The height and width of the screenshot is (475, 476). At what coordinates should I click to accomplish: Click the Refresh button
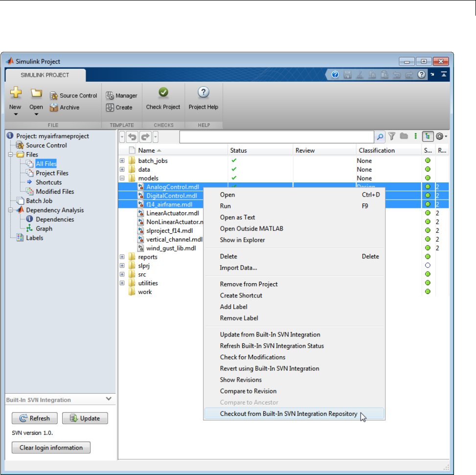click(35, 418)
